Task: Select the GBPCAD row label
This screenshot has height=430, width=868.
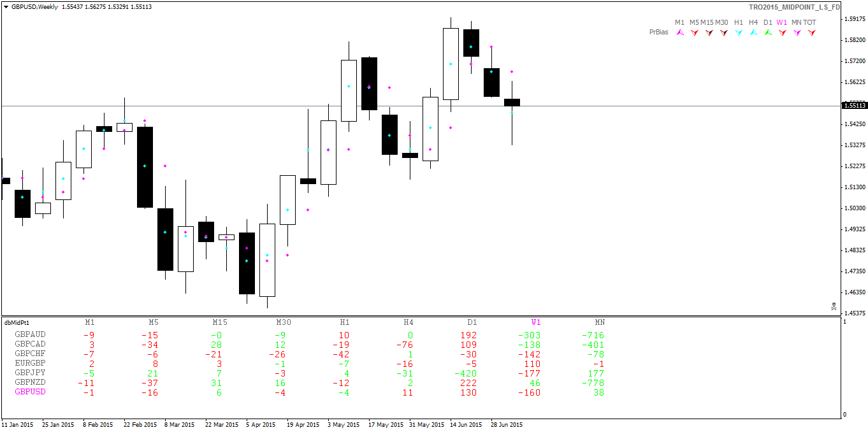Action: [30, 344]
